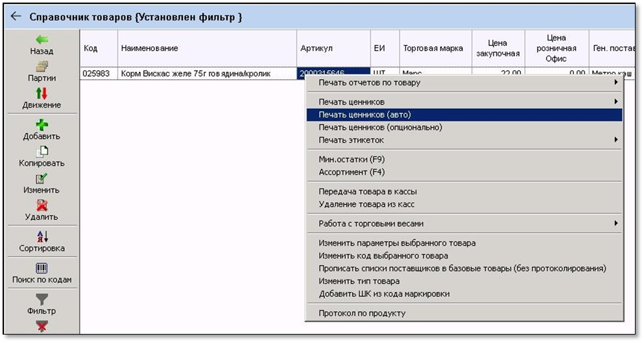Click the back arrow in title bar

point(16,17)
